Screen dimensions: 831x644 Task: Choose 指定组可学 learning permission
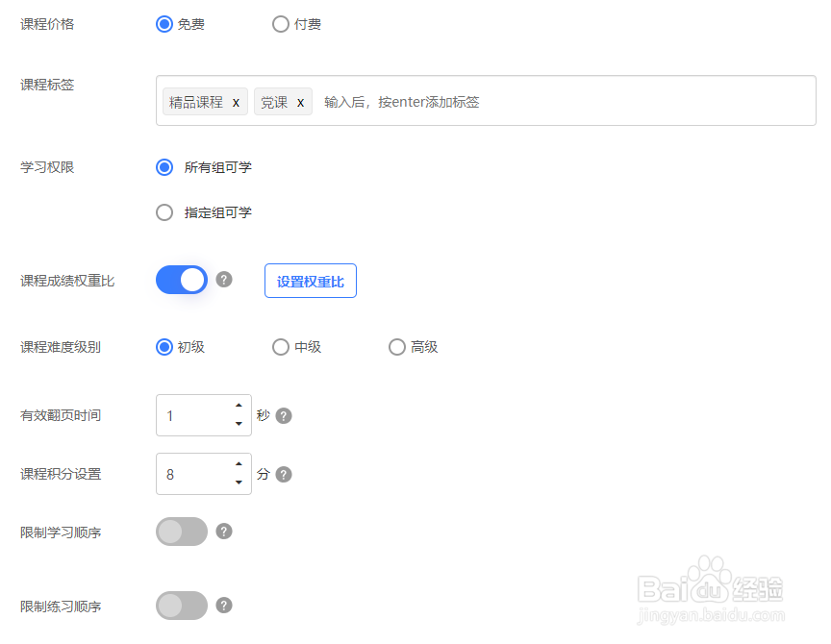164,212
